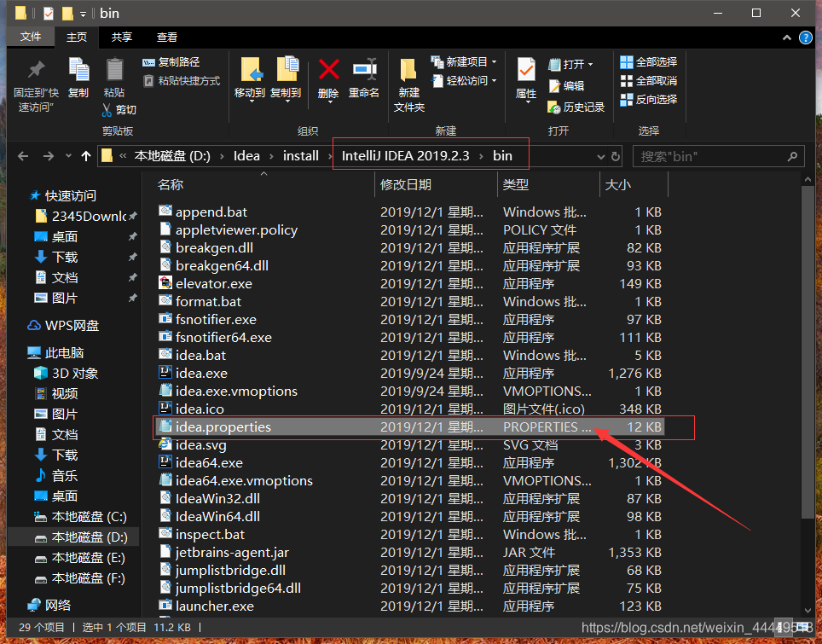This screenshot has width=822, height=644.
Task: Click the Move to (移动到) icon
Action: click(251, 70)
